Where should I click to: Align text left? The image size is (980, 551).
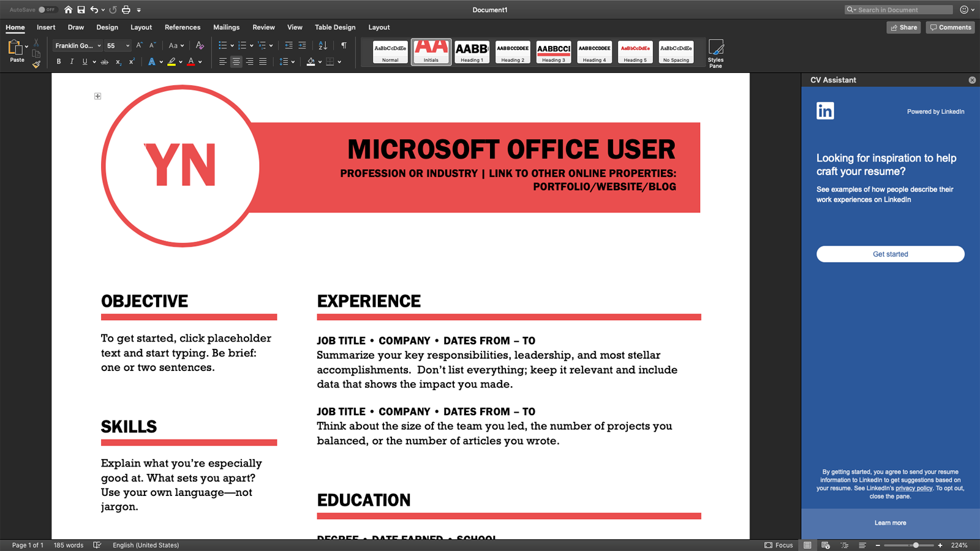[x=222, y=62]
